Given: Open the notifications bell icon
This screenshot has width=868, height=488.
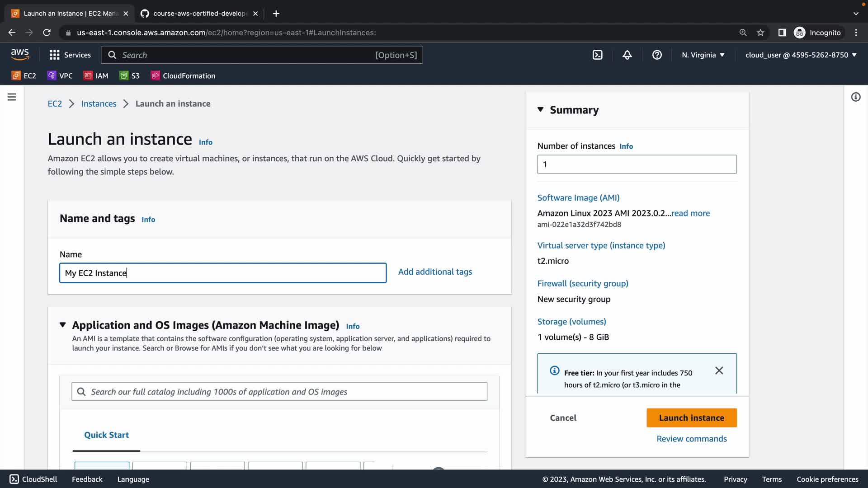Looking at the screenshot, I should pyautogui.click(x=627, y=55).
